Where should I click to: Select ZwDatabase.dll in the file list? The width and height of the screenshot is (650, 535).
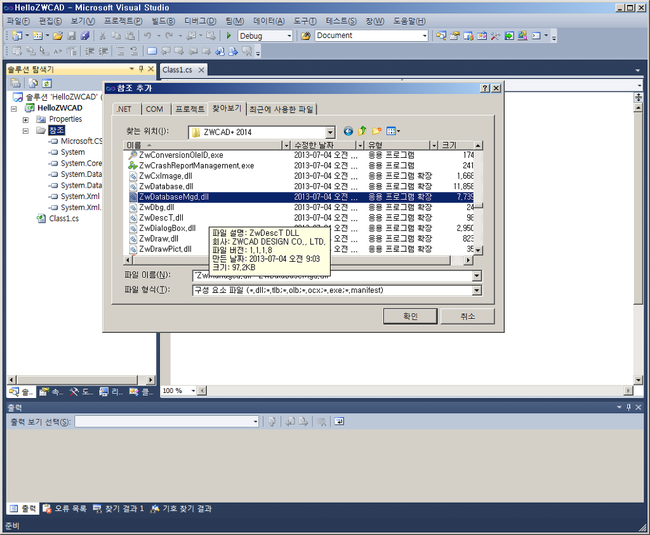[166, 186]
